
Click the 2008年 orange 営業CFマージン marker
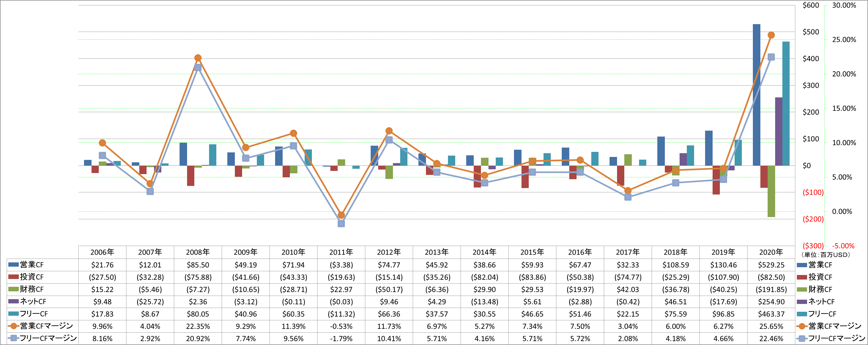[198, 58]
